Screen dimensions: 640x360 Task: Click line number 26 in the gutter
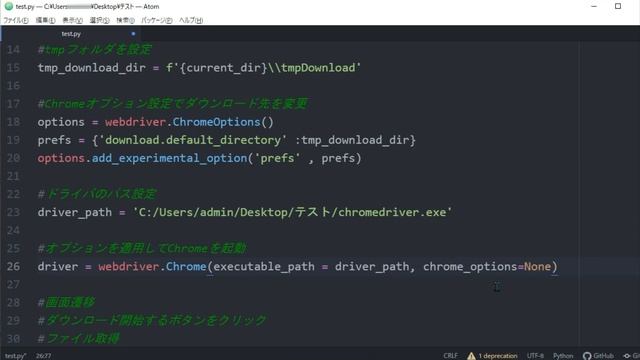13,267
